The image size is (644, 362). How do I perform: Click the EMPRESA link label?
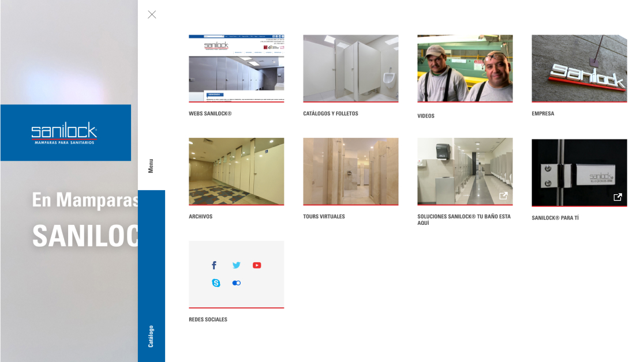(x=543, y=114)
